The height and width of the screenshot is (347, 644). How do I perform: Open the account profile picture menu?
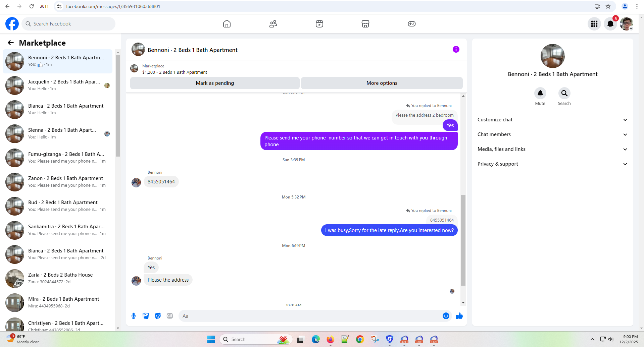point(627,24)
